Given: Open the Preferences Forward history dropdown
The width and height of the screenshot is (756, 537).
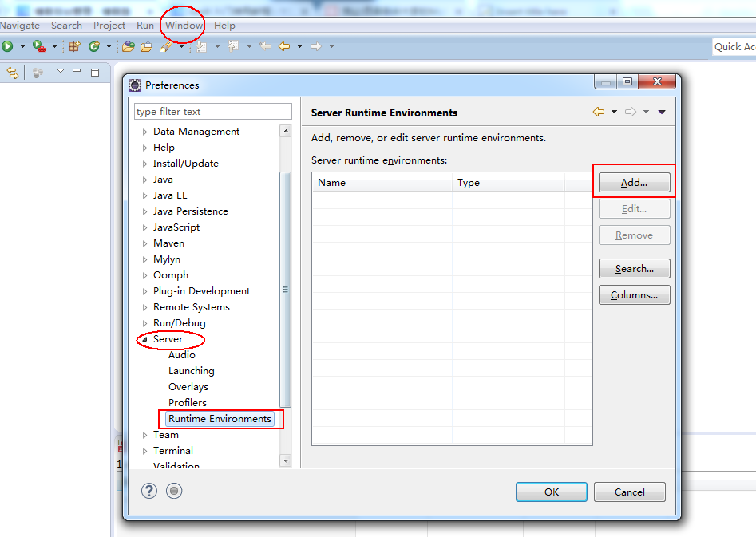Looking at the screenshot, I should click(x=646, y=112).
